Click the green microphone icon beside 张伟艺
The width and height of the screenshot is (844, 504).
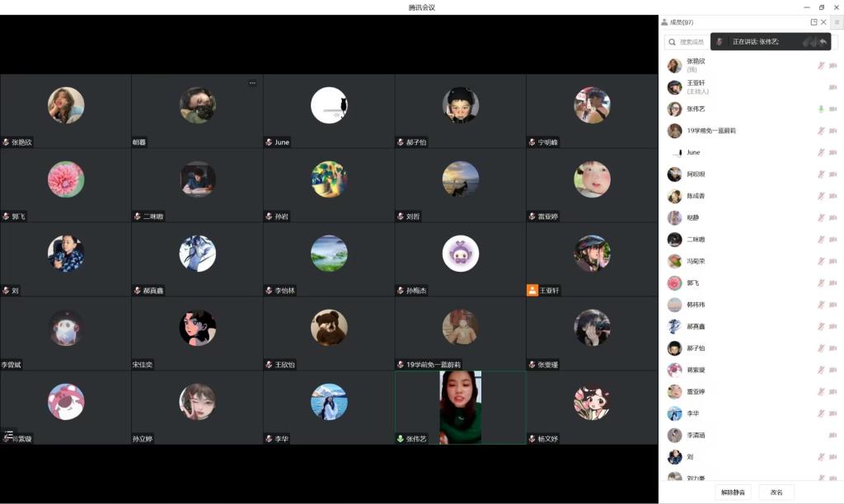[821, 109]
